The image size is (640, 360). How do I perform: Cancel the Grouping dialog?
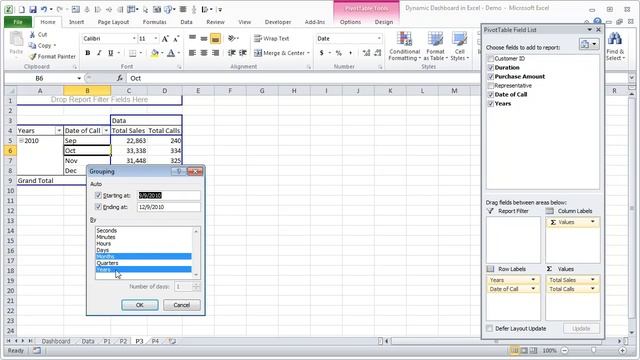point(182,305)
